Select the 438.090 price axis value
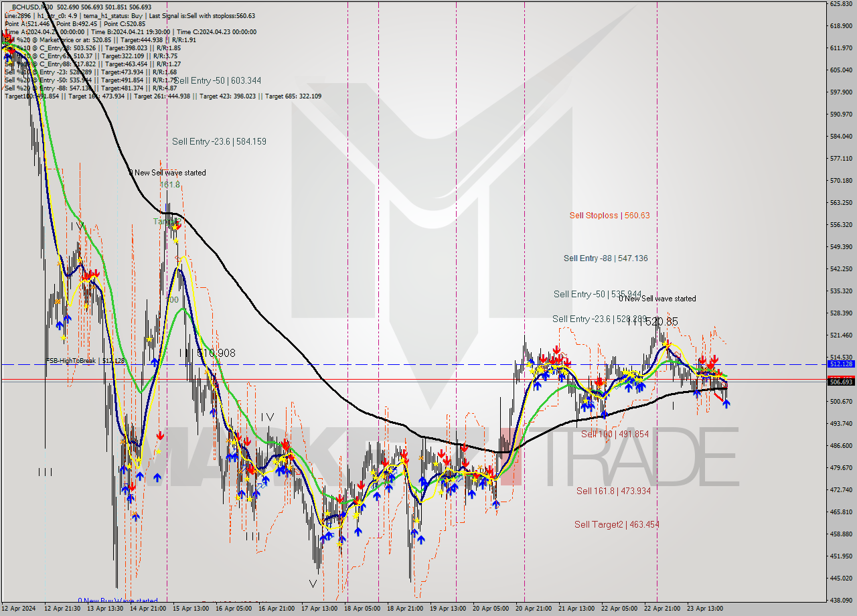Image resolution: width=857 pixels, height=616 pixels. [840, 600]
